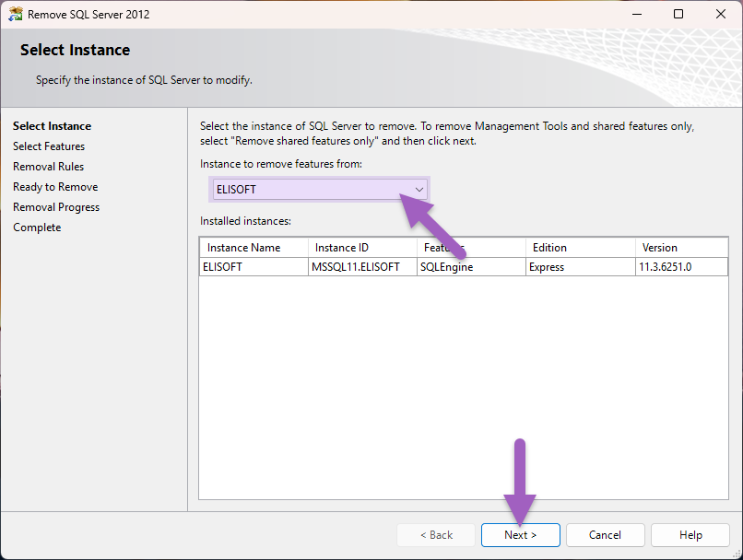Screen dimensions: 743x560
Task: Click the Next > button
Action: [520, 535]
